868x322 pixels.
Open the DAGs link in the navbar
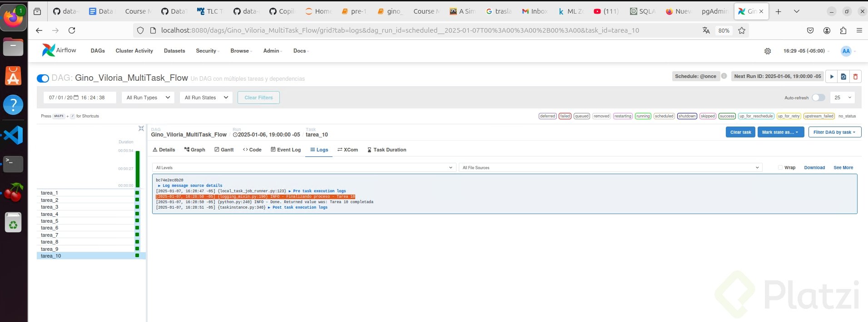click(98, 51)
